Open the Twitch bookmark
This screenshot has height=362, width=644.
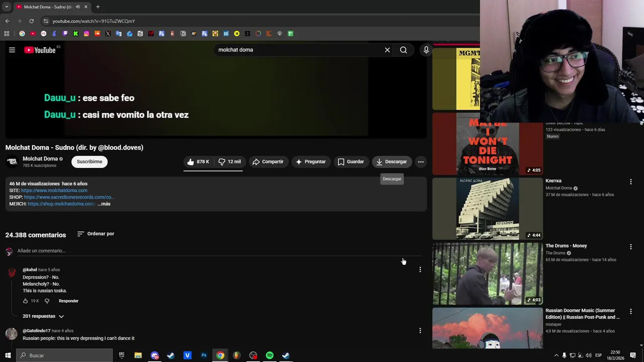click(65, 34)
